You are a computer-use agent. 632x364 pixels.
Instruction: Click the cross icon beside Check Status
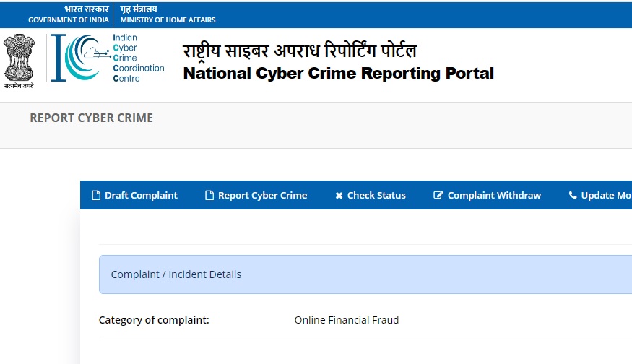(339, 196)
